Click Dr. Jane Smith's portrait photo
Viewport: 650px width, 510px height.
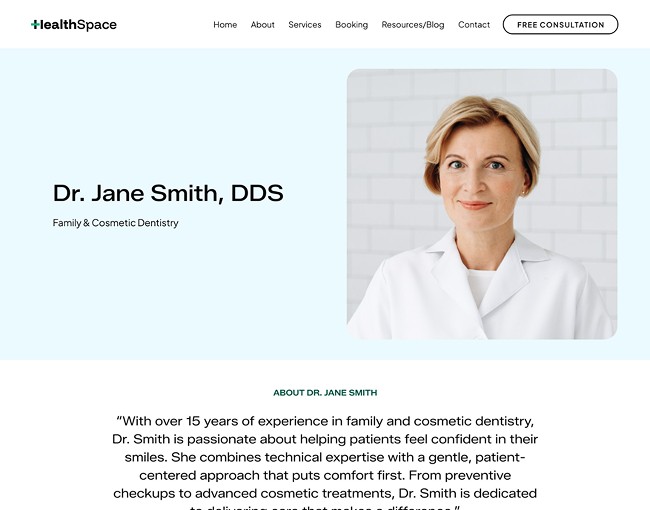click(482, 204)
